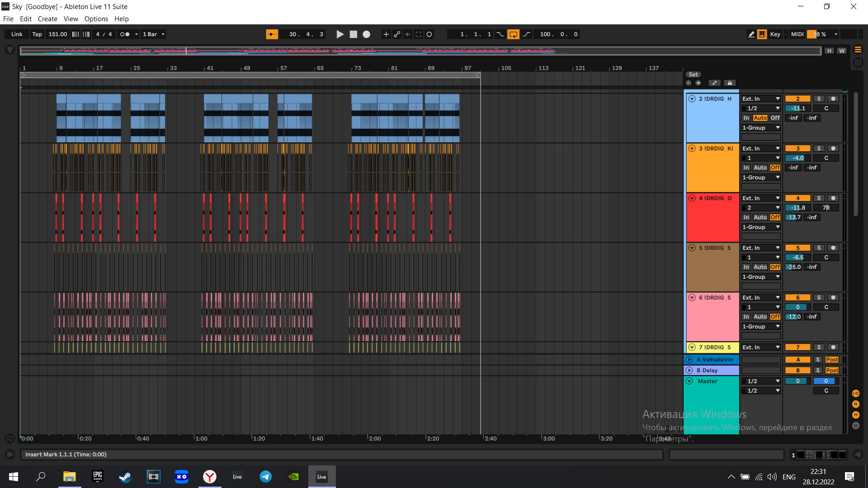The width and height of the screenshot is (868, 488).
Task: Click capture MIDI icon
Action: (x=419, y=34)
